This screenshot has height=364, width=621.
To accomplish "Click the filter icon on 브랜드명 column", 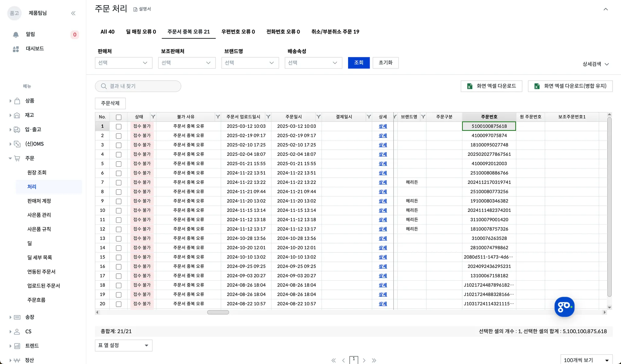I will click(423, 117).
